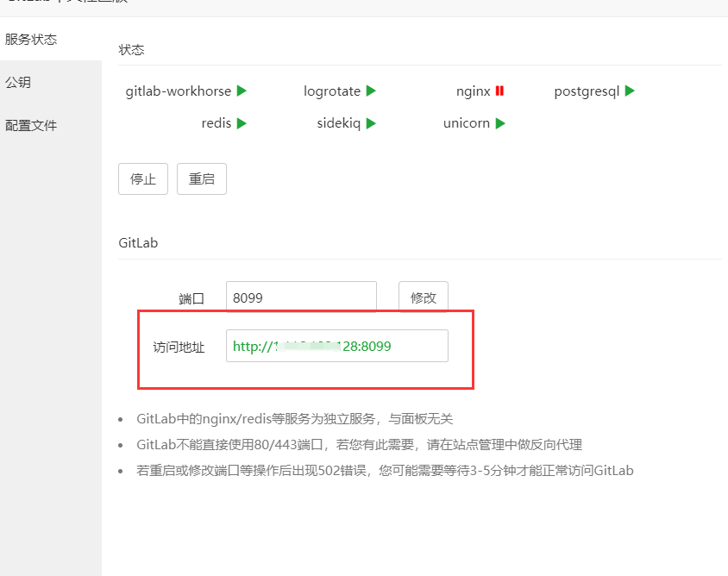
Task: Click the 修改 button to change port
Action: [x=424, y=297]
